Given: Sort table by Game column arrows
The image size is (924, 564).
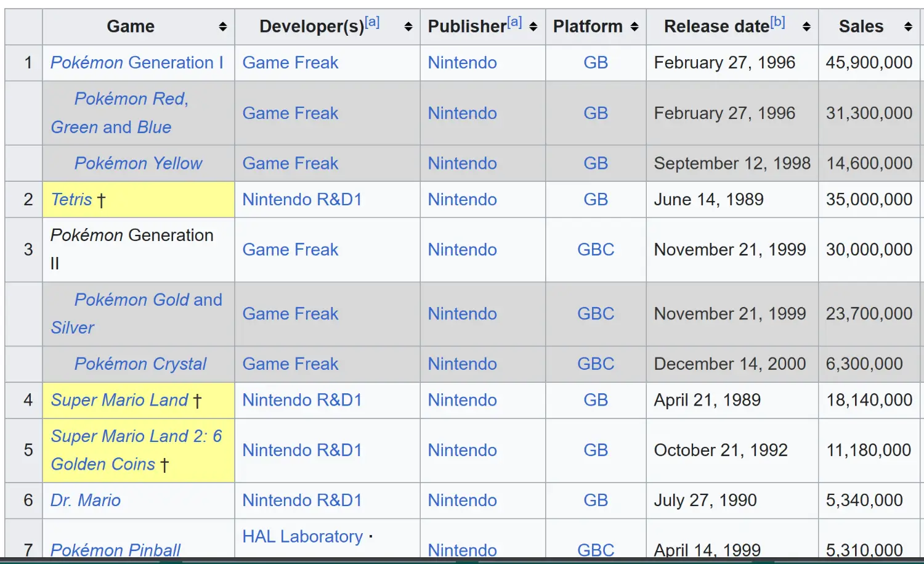Looking at the screenshot, I should pos(222,27).
